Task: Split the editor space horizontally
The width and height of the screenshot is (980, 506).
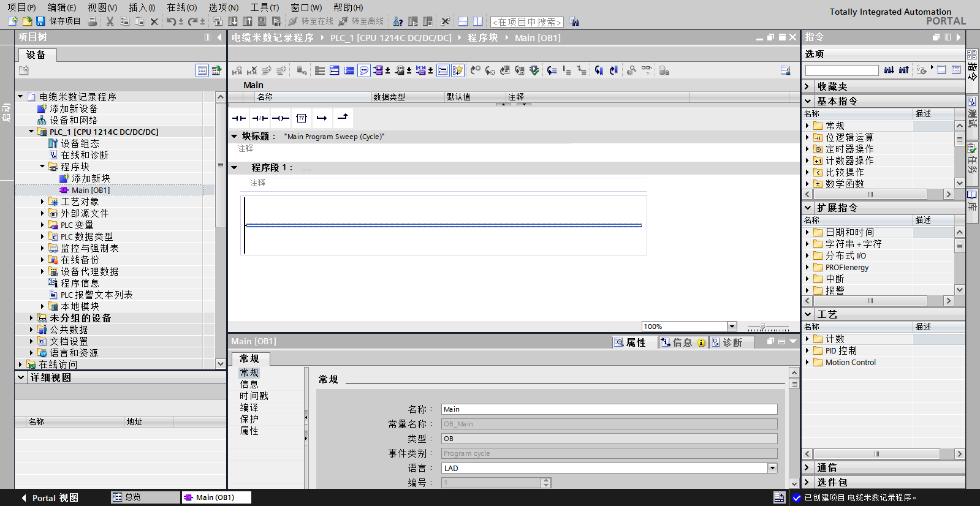Action: click(x=463, y=21)
